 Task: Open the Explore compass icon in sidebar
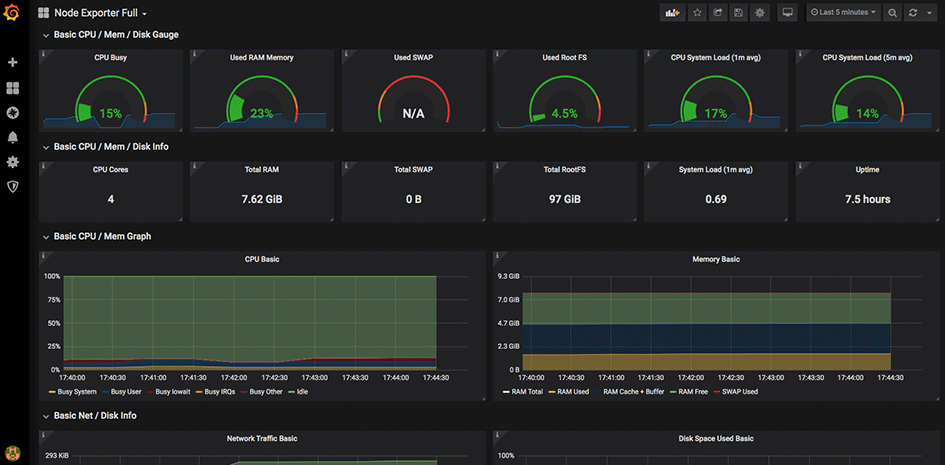coord(13,113)
